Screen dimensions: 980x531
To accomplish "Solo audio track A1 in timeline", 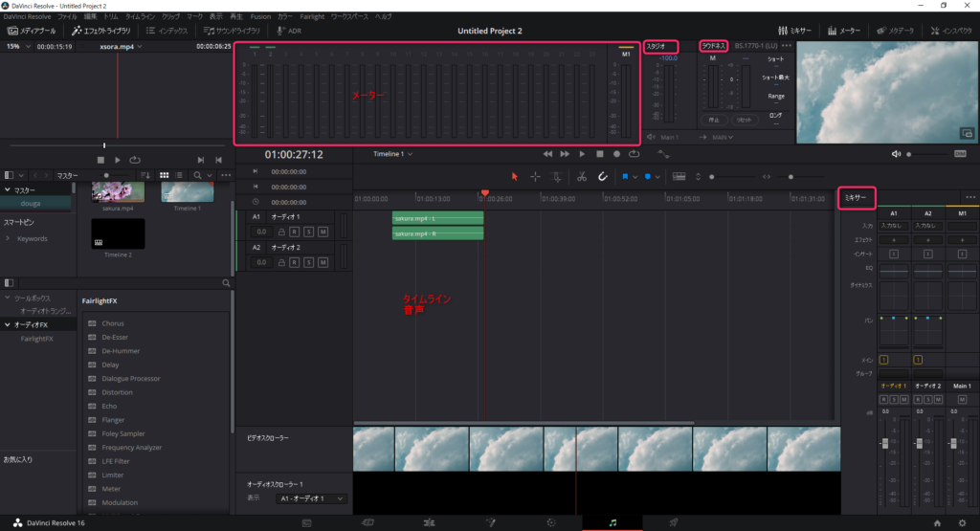I will (x=309, y=232).
